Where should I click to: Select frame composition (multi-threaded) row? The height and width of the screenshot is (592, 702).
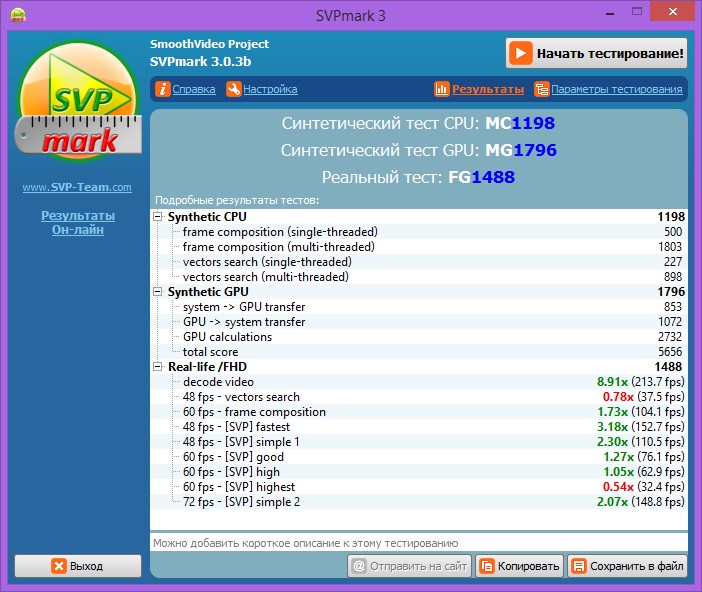click(419, 247)
